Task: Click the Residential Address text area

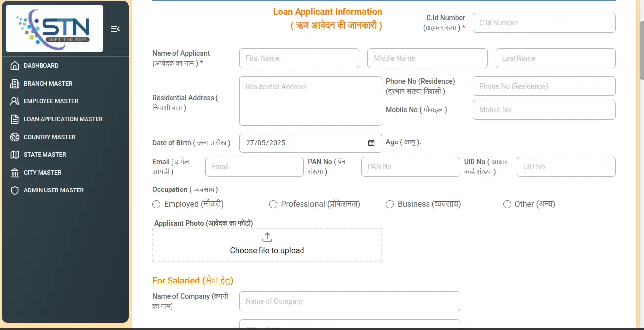Action: [x=310, y=101]
